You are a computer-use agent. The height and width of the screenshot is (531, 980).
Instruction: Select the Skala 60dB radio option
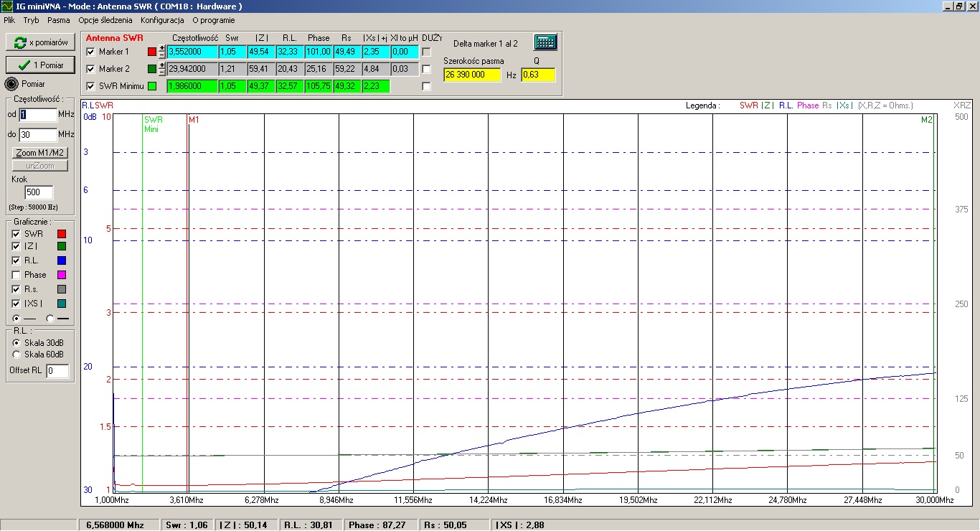click(x=17, y=354)
